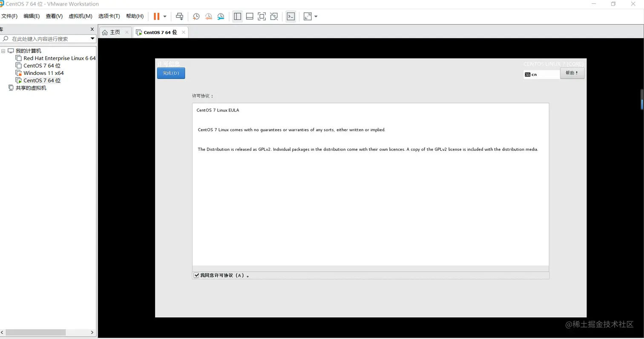This screenshot has height=339, width=644.
Task: Select Red Hat Enterprise Linux 6 64 VM
Action: (x=60, y=58)
